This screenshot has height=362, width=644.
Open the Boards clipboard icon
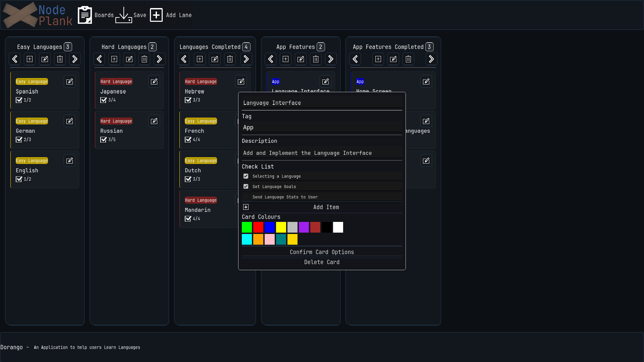coord(85,15)
